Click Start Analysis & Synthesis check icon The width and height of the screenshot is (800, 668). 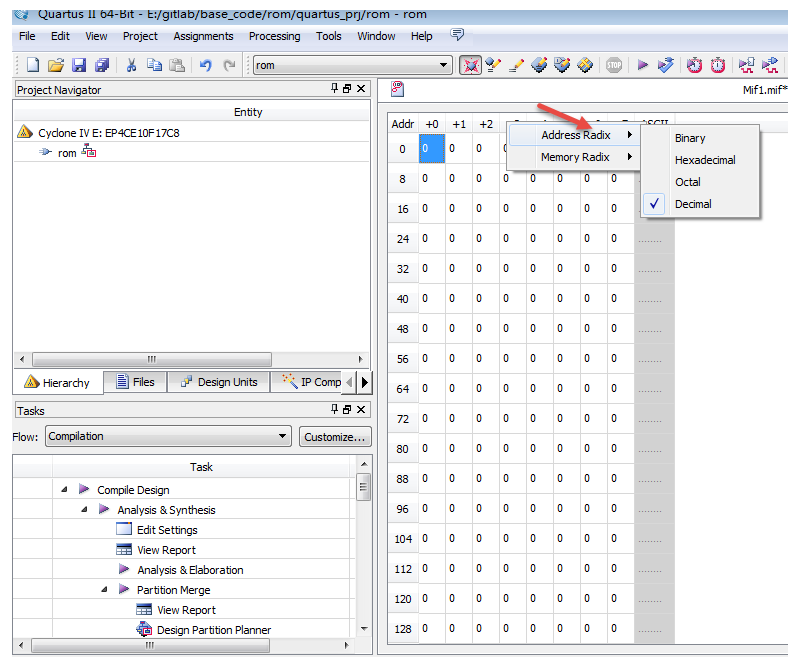[665, 65]
